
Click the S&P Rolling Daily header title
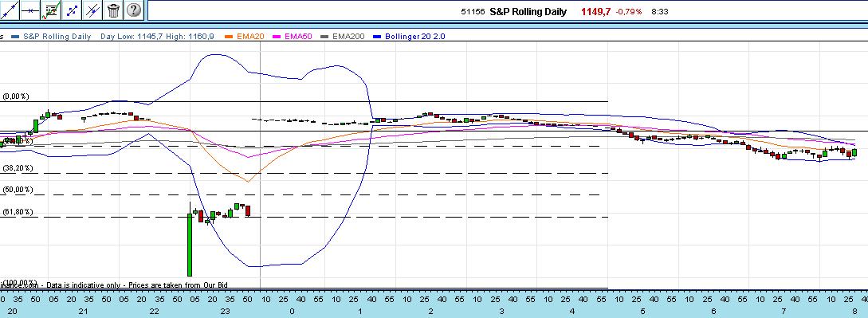click(x=528, y=11)
